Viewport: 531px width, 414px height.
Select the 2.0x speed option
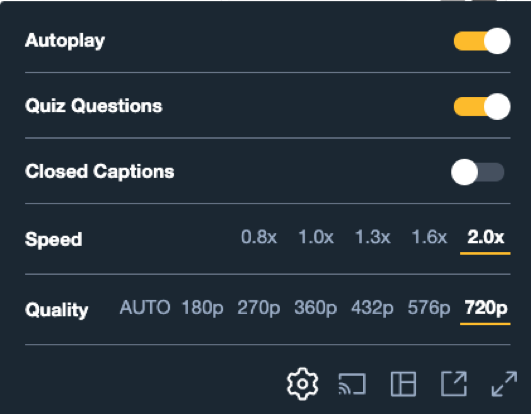(485, 237)
